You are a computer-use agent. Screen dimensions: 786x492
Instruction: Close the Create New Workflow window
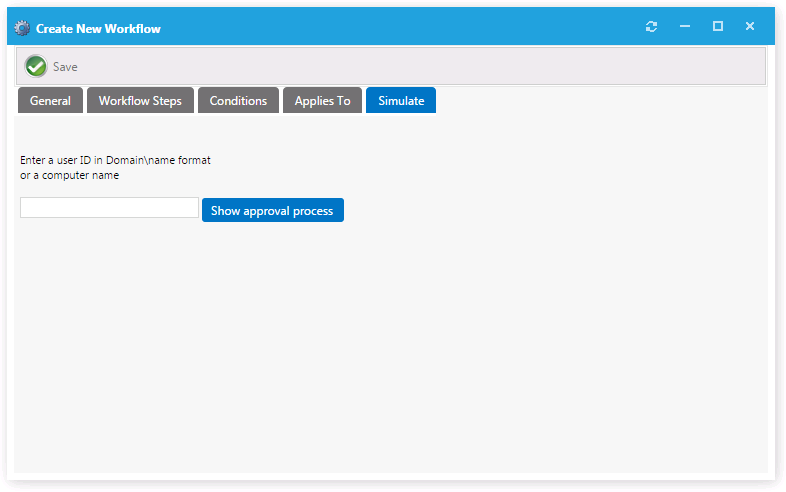750,27
